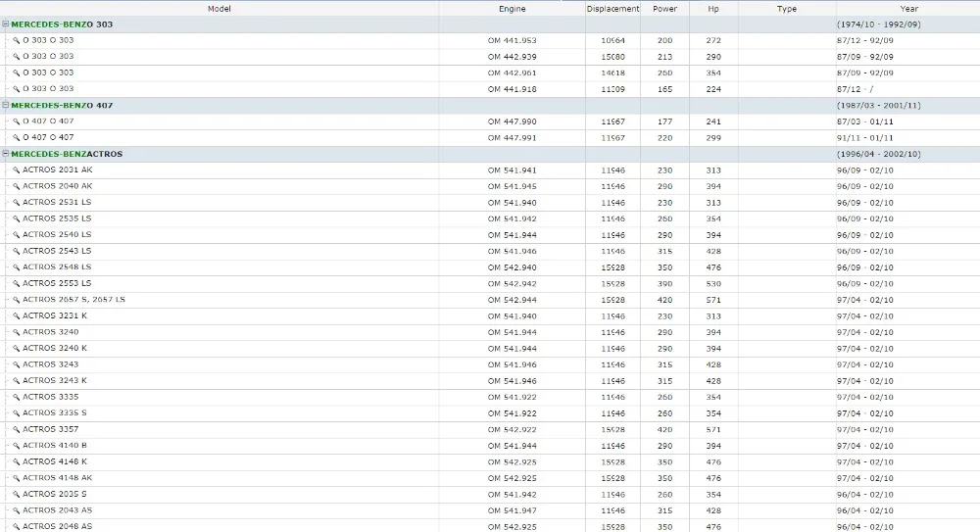Viewport: 980px width, 532px height.
Task: Sort by the Model column header
Action: point(219,9)
